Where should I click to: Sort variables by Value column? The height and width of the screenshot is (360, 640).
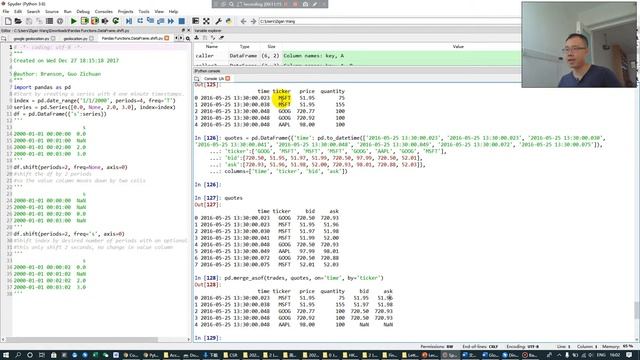pos(458,47)
